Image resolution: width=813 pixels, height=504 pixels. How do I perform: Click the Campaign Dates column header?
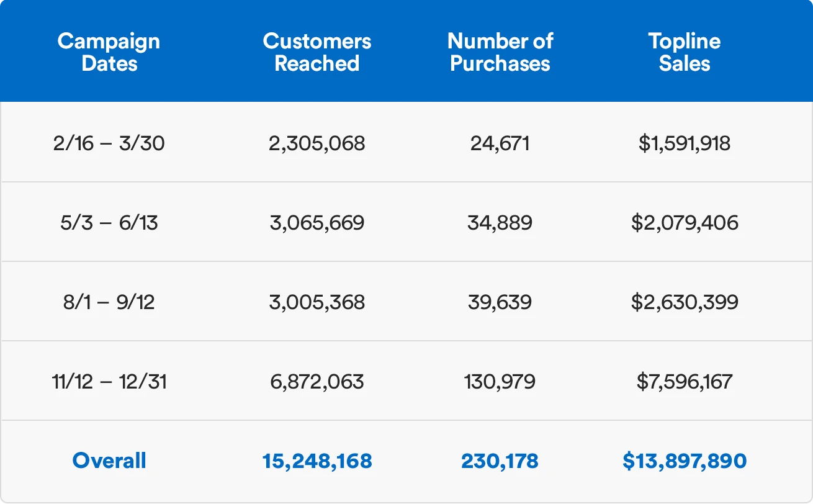click(109, 52)
